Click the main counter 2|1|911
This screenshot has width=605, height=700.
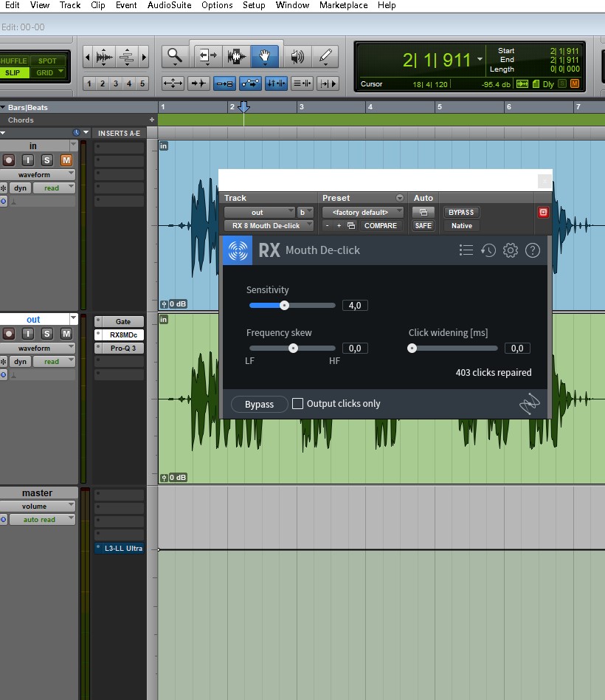point(437,60)
